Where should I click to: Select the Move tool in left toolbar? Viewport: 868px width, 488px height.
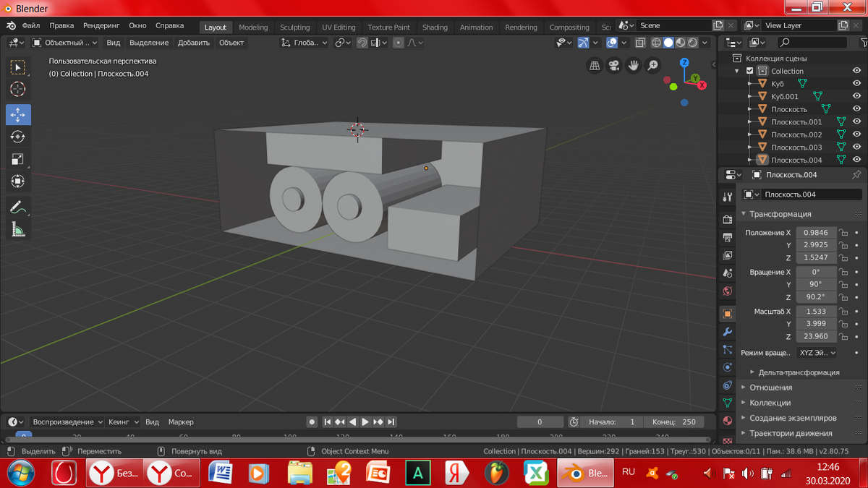(x=18, y=114)
